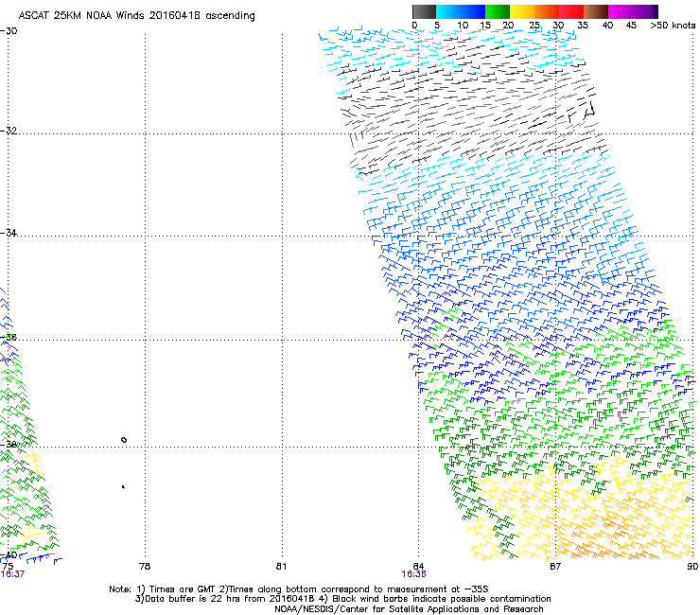700x615 pixels.
Task: Click the brown 35-40 knots legend swatch
Action: click(596, 11)
